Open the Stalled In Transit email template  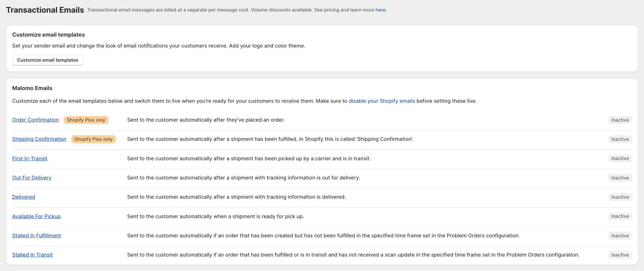click(x=32, y=254)
